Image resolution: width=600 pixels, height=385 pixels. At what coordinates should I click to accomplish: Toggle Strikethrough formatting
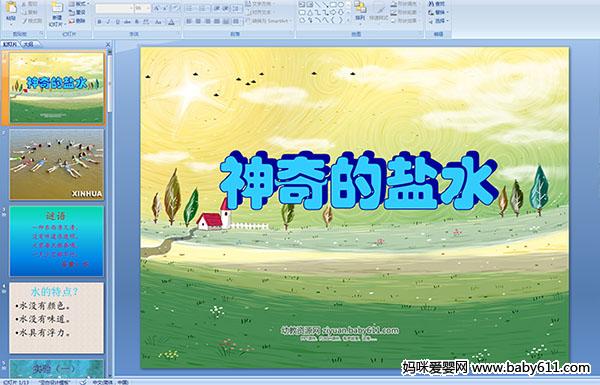point(127,22)
